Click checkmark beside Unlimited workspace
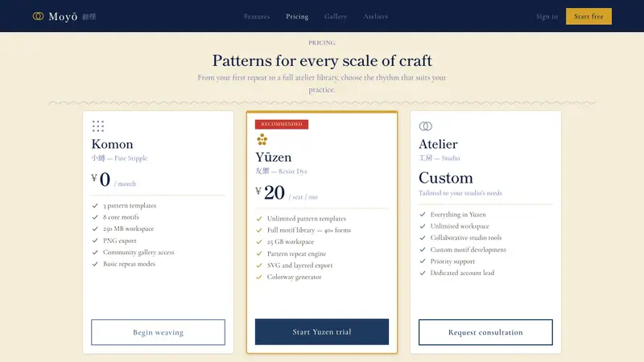The width and height of the screenshot is (644, 362). click(x=423, y=226)
